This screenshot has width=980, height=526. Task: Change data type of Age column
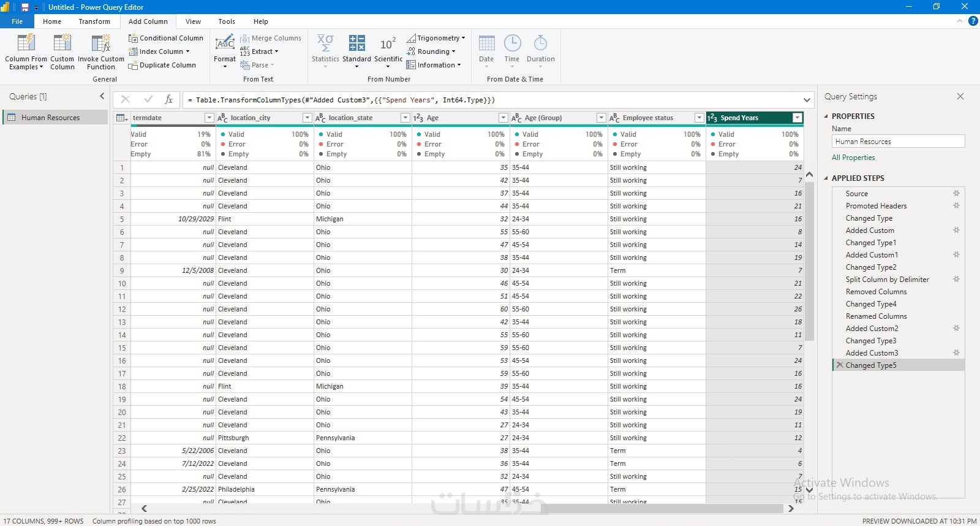418,118
